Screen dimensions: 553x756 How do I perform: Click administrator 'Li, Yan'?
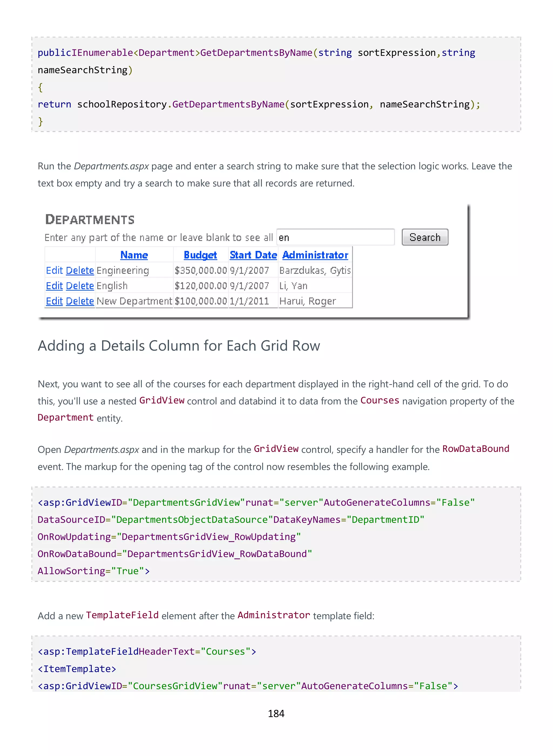coord(293,286)
